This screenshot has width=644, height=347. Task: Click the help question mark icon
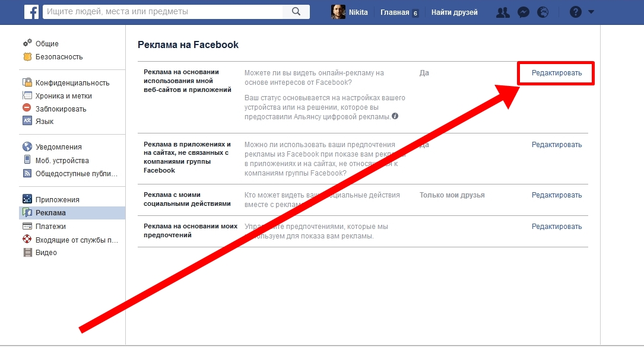(575, 12)
